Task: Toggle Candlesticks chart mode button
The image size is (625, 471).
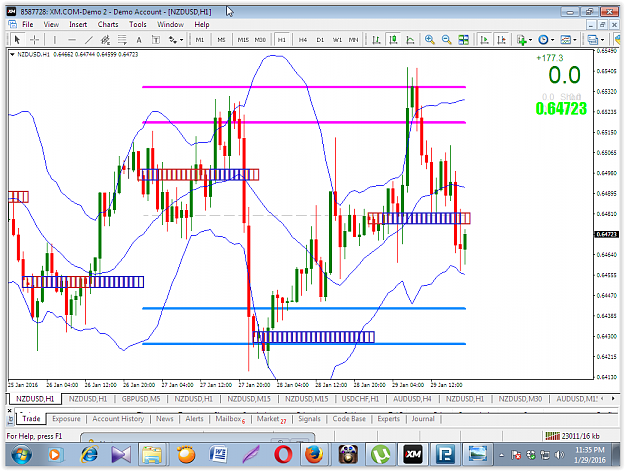Action: (393, 39)
